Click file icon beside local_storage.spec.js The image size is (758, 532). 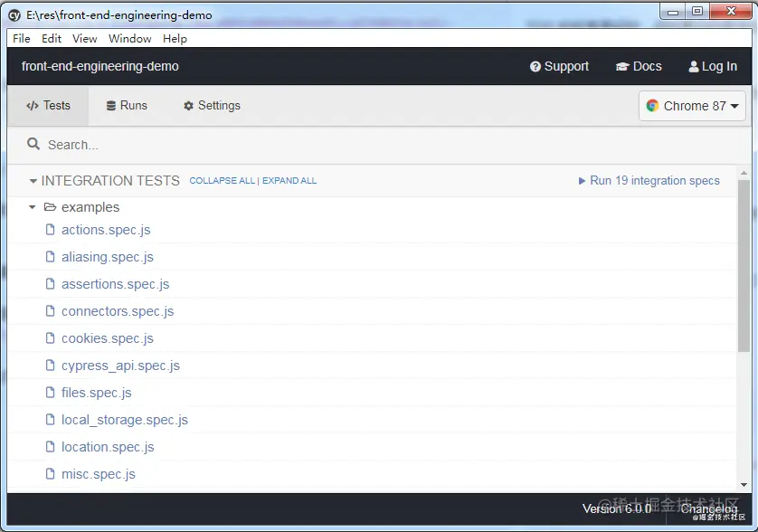tap(50, 419)
